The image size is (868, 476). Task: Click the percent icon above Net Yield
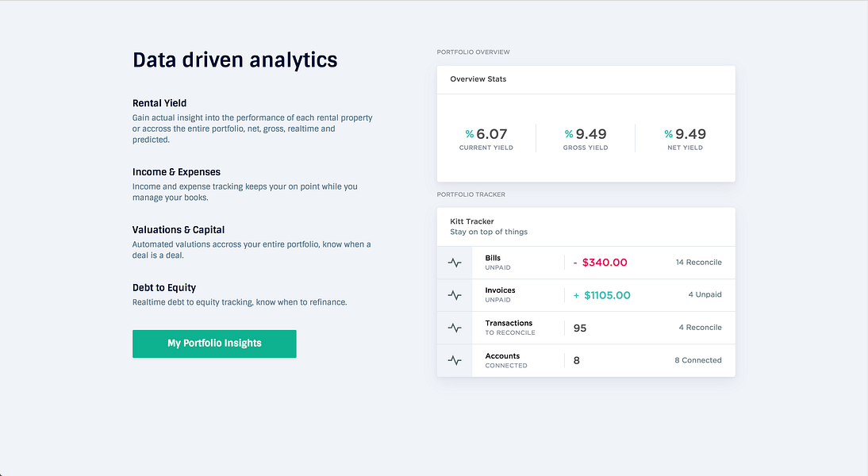click(x=668, y=134)
